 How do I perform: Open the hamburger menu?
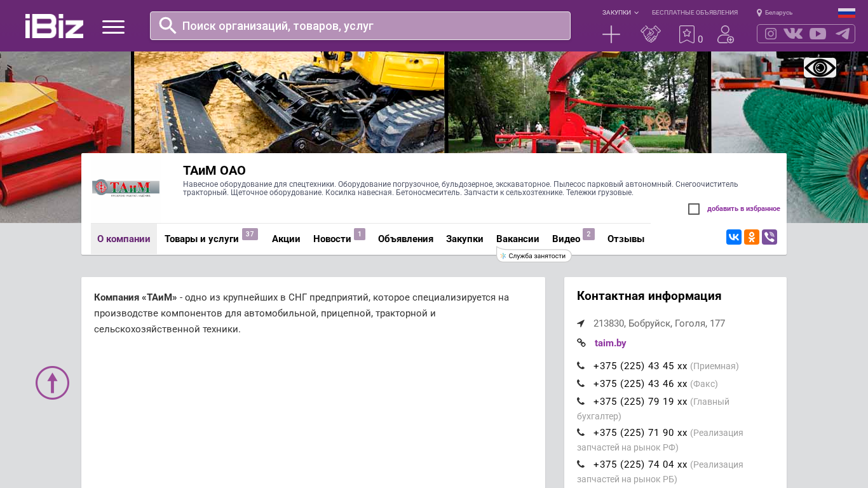[113, 27]
